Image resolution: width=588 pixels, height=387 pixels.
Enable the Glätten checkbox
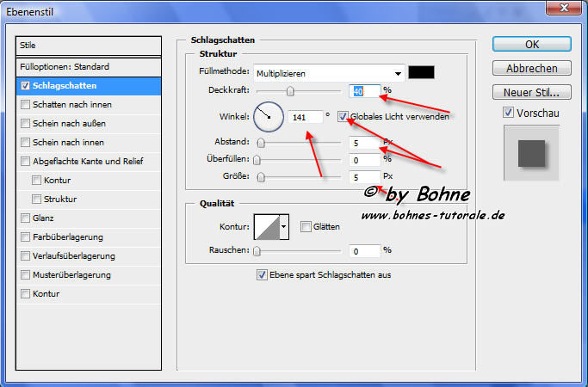[306, 227]
